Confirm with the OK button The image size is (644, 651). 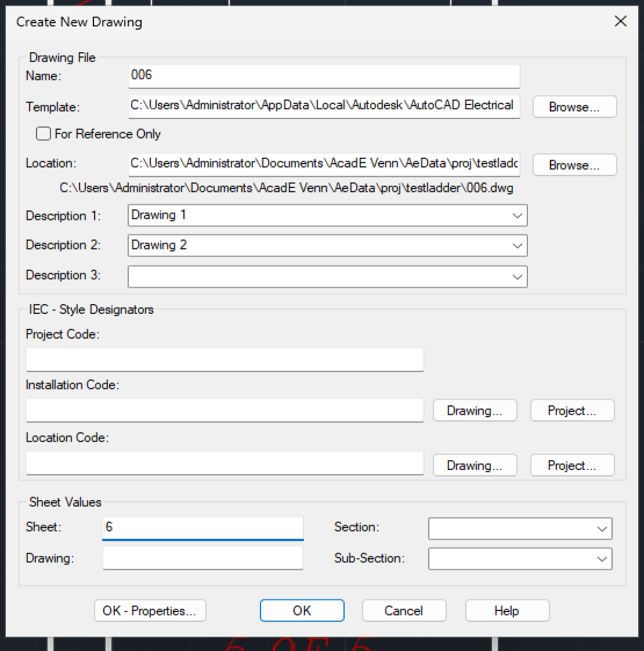click(302, 610)
